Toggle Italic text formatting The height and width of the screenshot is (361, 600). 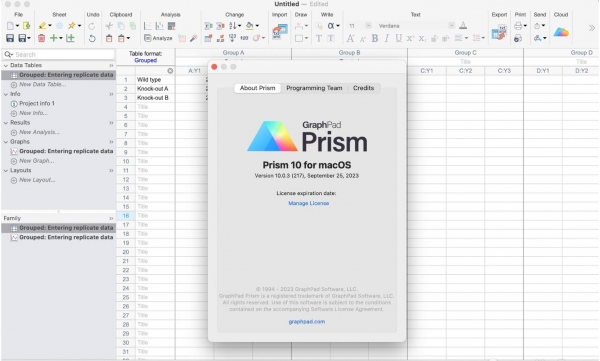click(x=387, y=38)
